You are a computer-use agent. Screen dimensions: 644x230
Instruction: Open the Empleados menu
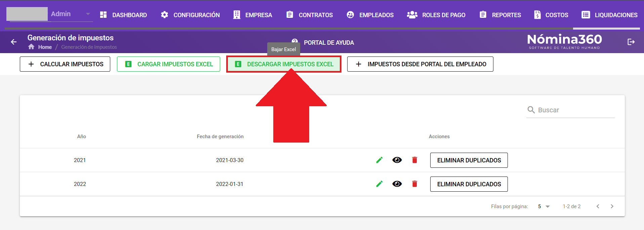point(370,15)
